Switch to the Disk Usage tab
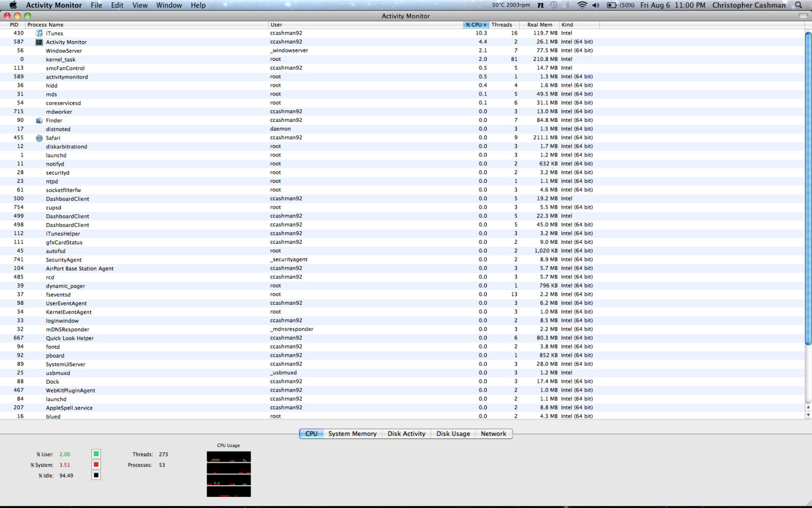This screenshot has width=812, height=508. (453, 434)
